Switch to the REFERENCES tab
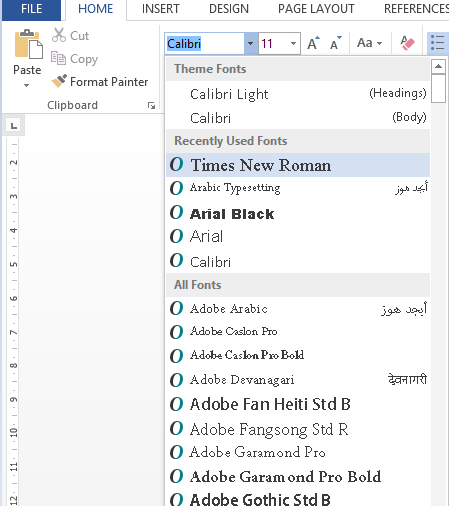 pos(417,9)
